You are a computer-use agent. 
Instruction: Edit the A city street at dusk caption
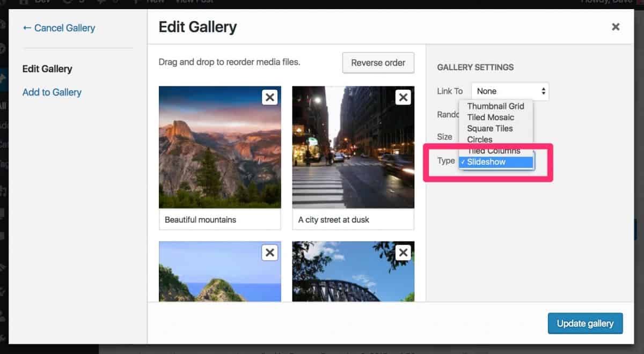coord(353,219)
